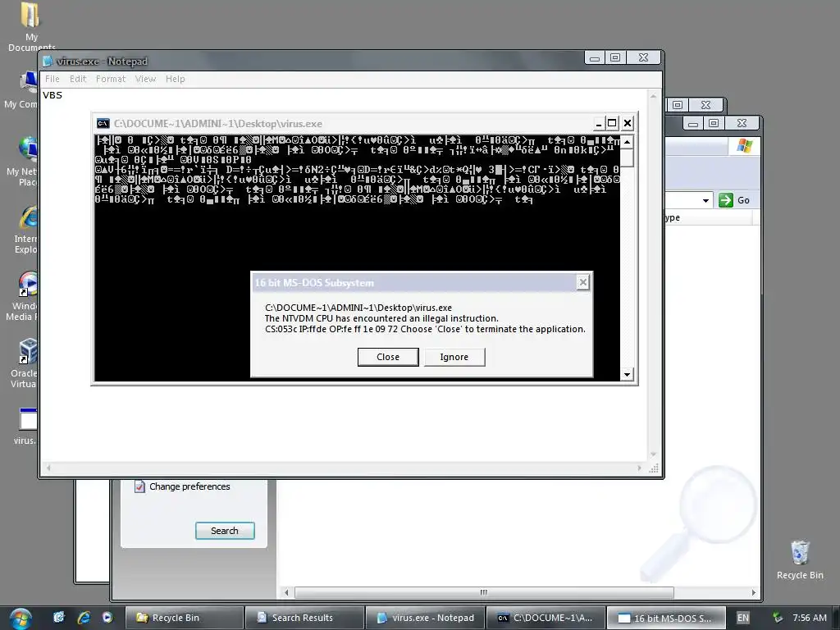This screenshot has height=630, width=840.
Task: Select My Computer desktop icon
Action: 21,90
